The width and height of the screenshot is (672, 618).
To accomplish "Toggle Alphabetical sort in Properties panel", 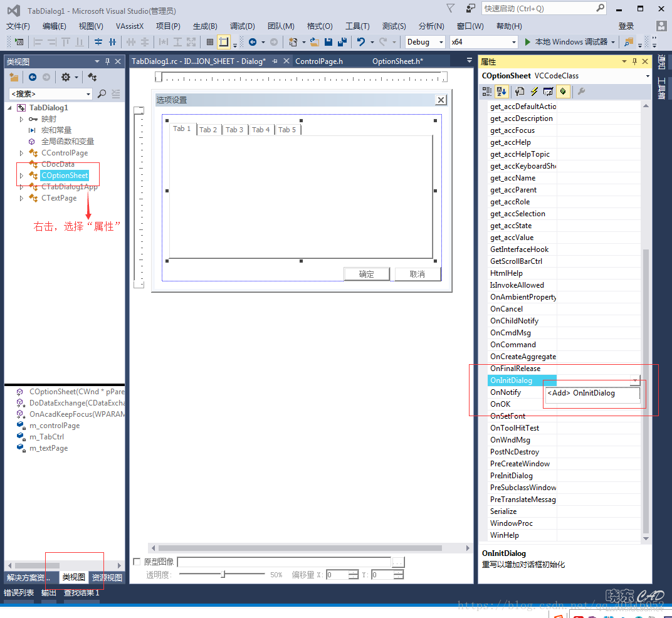I will pyautogui.click(x=501, y=92).
